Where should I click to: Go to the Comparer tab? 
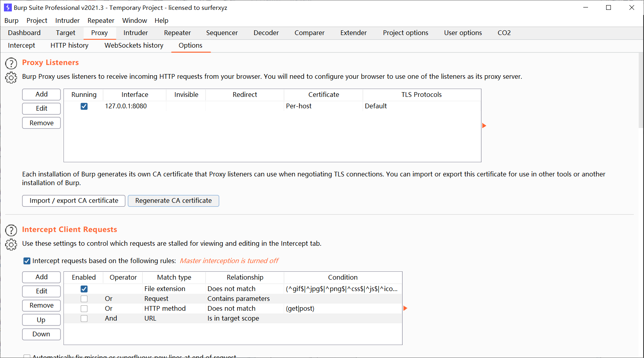click(x=310, y=33)
